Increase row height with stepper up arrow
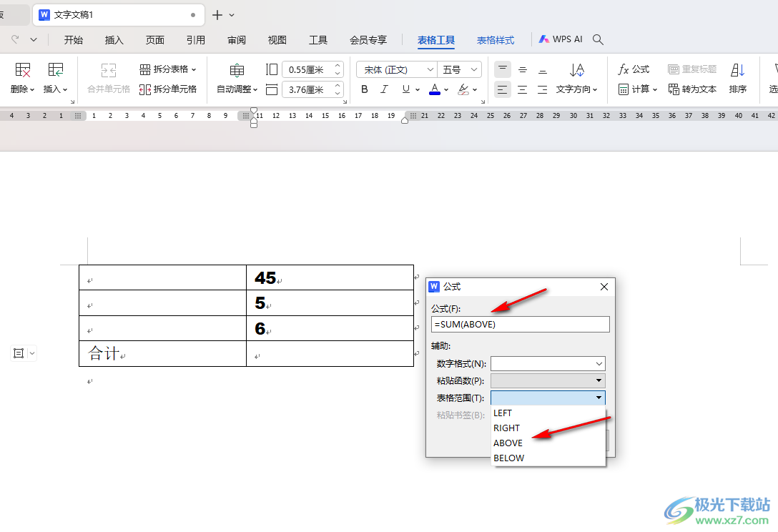 338,66
